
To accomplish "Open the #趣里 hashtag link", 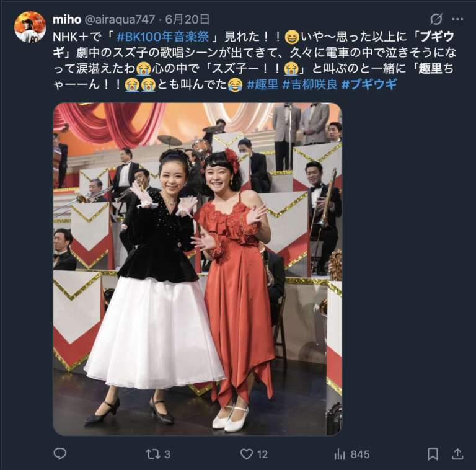I will [263, 84].
